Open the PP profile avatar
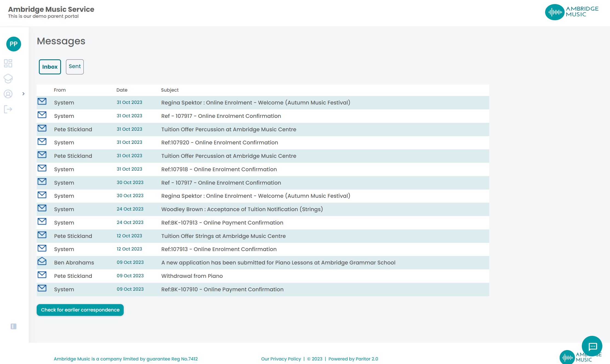 14,44
